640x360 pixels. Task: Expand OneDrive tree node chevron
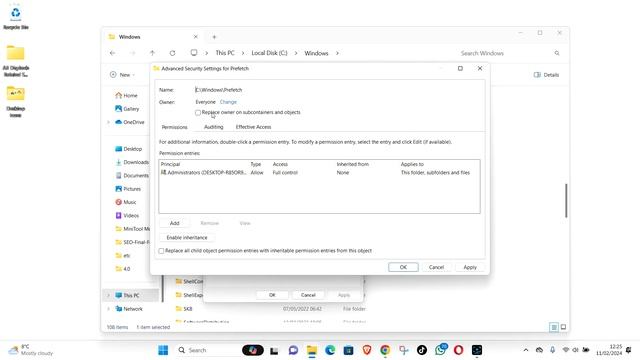coord(109,122)
